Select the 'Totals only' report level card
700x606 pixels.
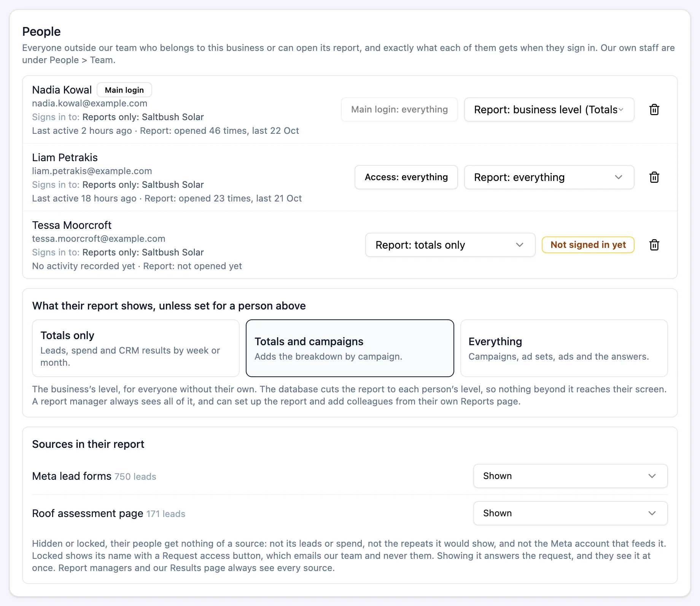136,348
